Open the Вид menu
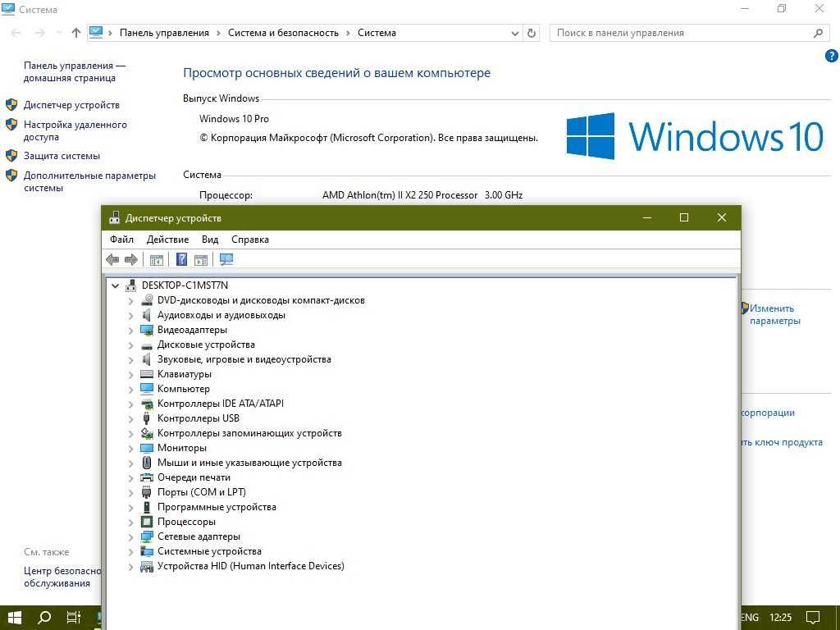Image resolution: width=840 pixels, height=630 pixels. click(x=210, y=240)
